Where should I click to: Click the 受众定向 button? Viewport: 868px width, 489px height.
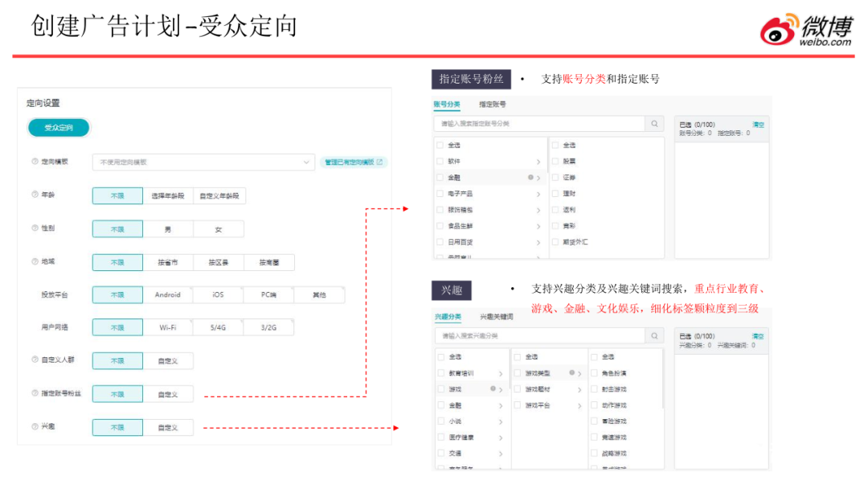click(58, 128)
